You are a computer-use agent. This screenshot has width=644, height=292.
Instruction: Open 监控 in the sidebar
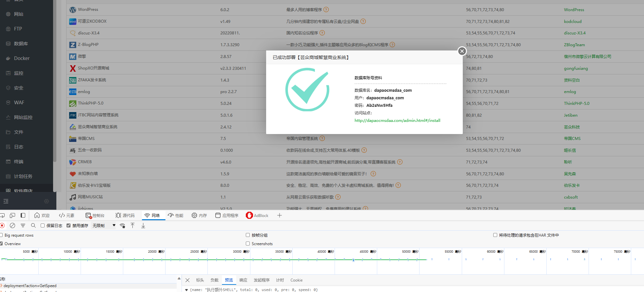click(x=19, y=73)
